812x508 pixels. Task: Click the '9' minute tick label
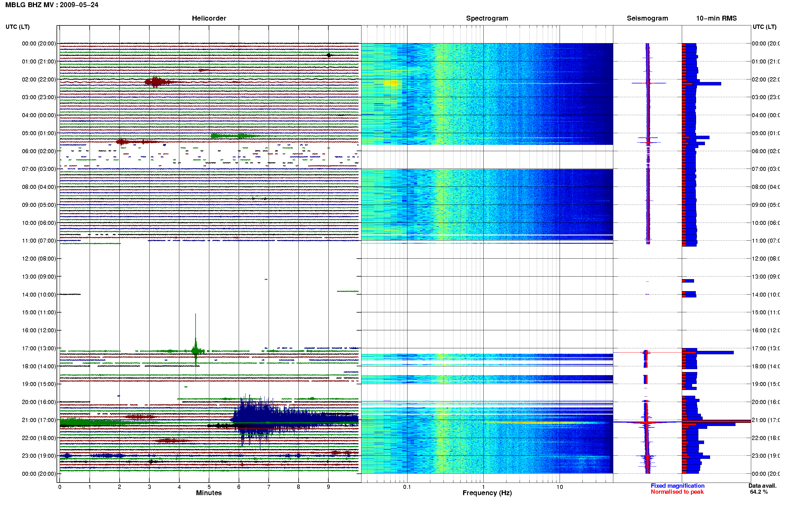coord(328,487)
